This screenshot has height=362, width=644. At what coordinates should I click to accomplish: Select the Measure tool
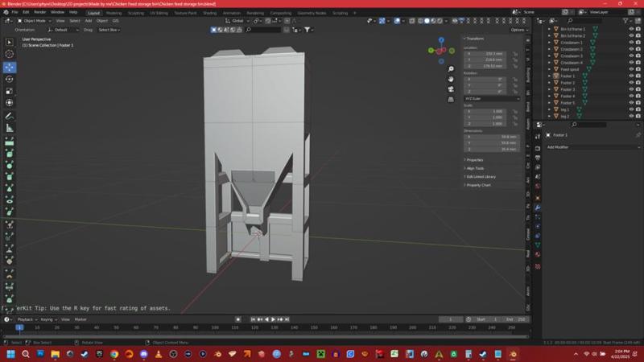(9, 128)
